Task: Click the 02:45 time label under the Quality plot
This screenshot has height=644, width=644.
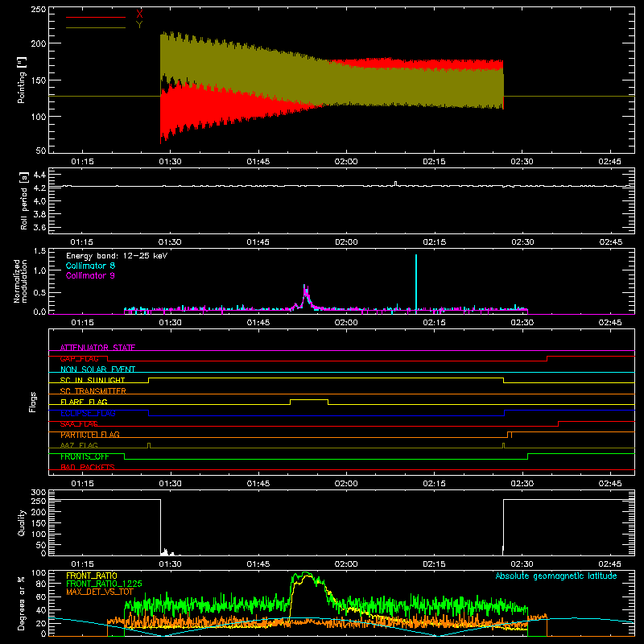Action: pos(610,564)
